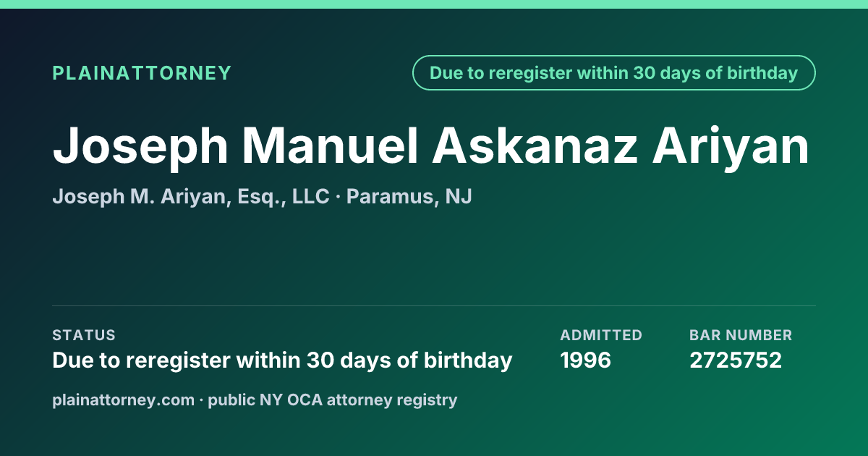Click the word Manuel in large heading
Screen dimensions: 868x456
click(331, 145)
